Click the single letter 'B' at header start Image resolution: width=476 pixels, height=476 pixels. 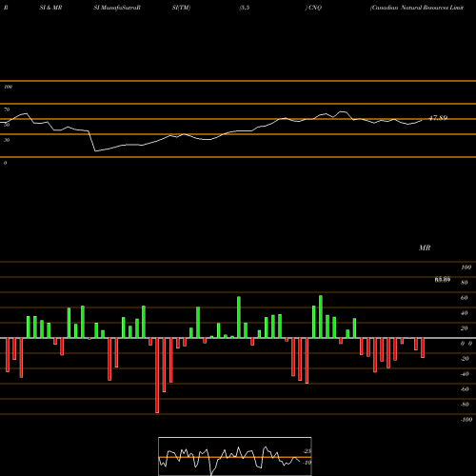(6, 8)
